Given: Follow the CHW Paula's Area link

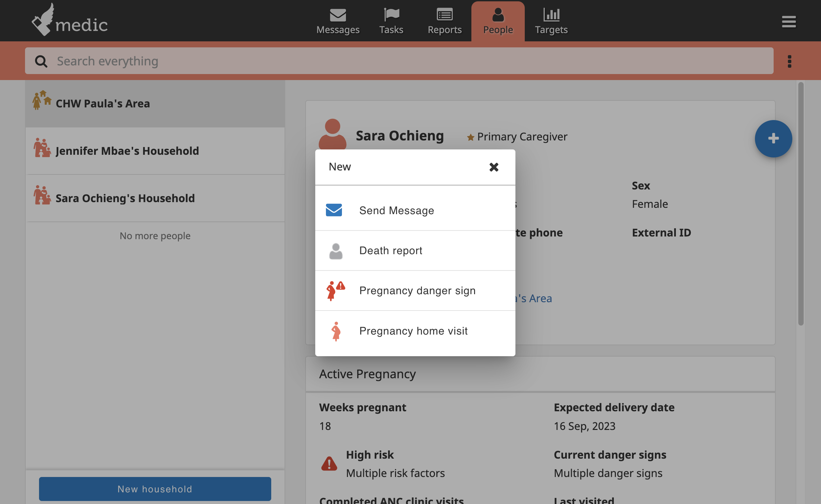Looking at the screenshot, I should point(533,298).
